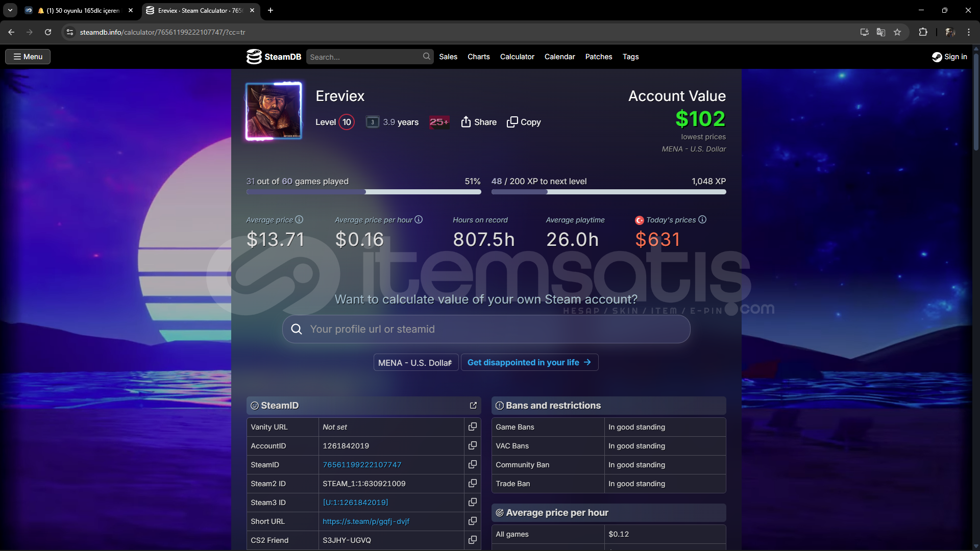Open the s.team short URL link
980x551 pixels.
(365, 521)
